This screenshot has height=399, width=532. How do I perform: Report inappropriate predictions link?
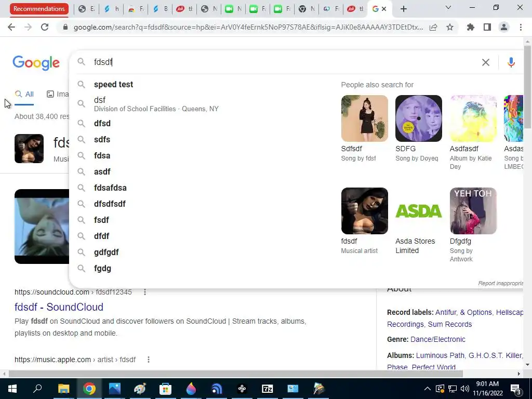pyautogui.click(x=500, y=283)
